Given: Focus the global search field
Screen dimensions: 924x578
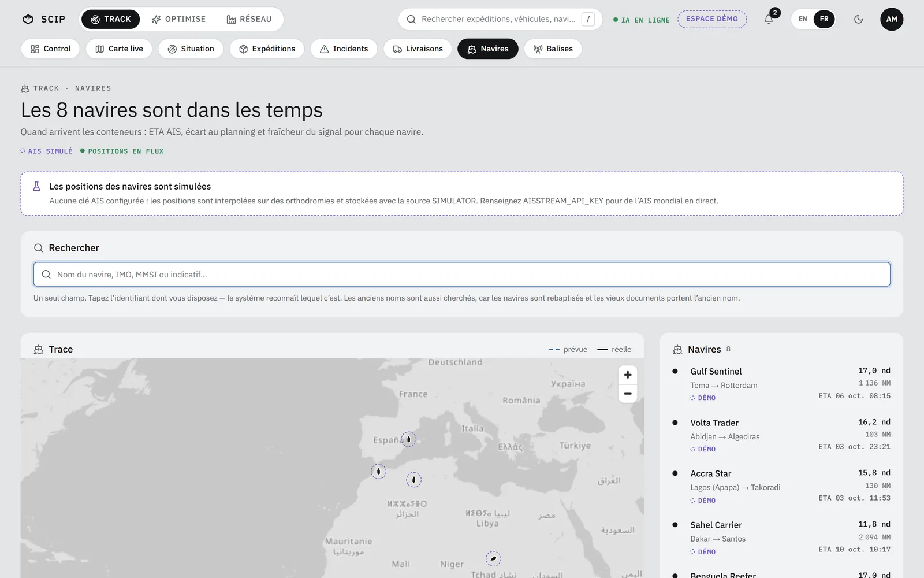Looking at the screenshot, I should (x=500, y=19).
